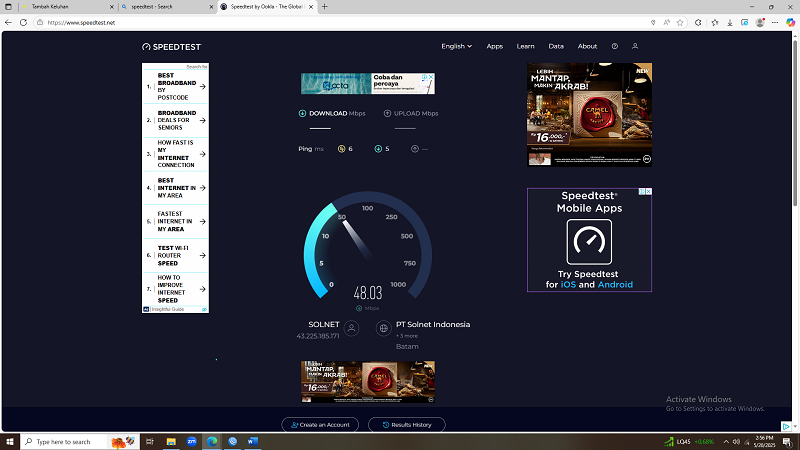Open the About menu item
Image resolution: width=800 pixels, height=450 pixels.
587,46
